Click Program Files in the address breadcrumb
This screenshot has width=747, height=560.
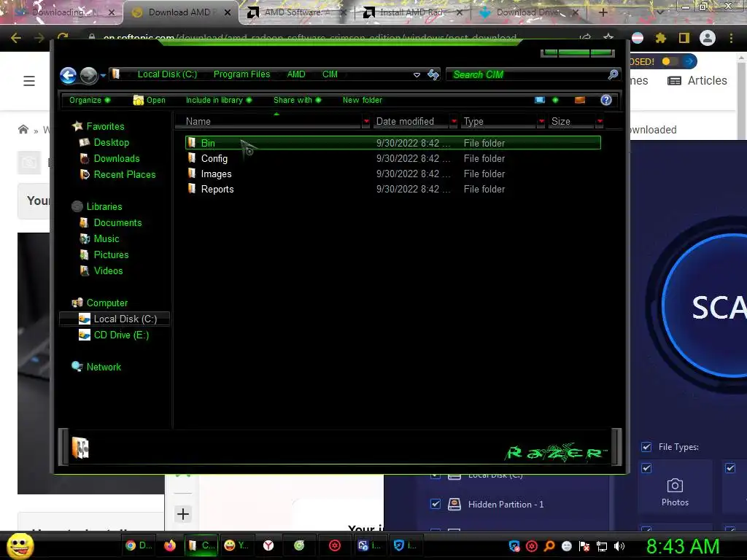241,74
